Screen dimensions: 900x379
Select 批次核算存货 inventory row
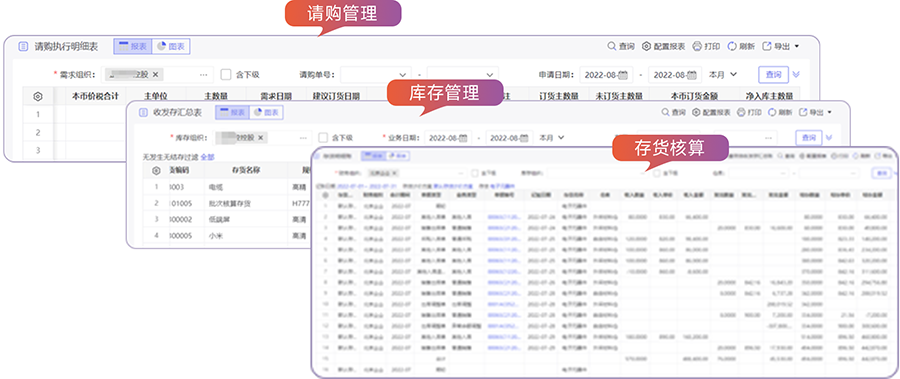point(227,203)
